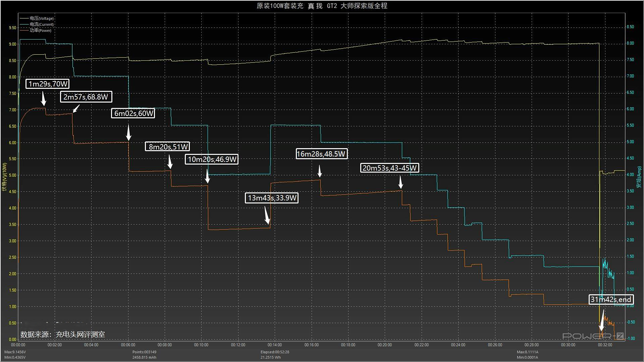
Task: Select the 电压(Voltage) legend entry
Action: (x=37, y=18)
